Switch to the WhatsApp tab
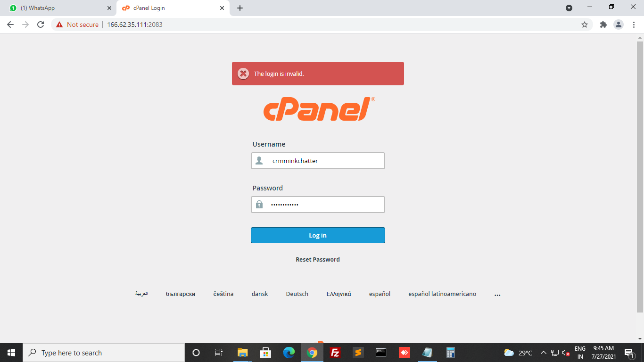The height and width of the screenshot is (362, 644). click(x=58, y=8)
